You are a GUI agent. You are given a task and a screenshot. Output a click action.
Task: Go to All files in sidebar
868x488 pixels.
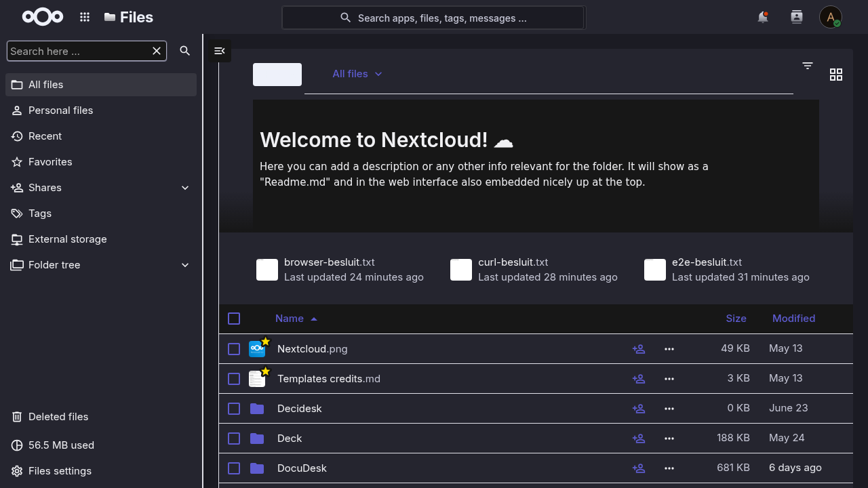[x=101, y=85]
